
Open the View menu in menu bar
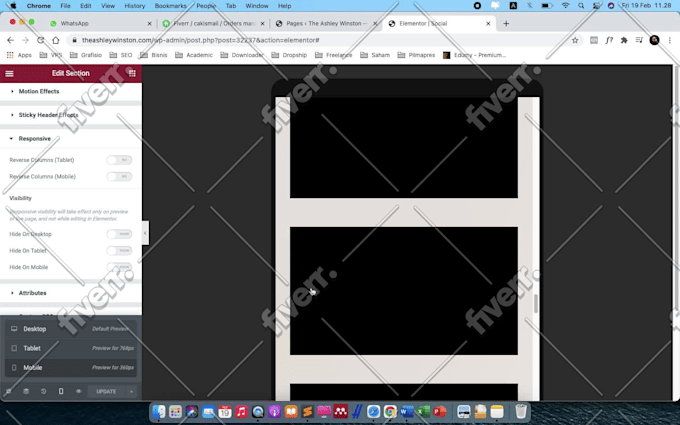pos(108,6)
